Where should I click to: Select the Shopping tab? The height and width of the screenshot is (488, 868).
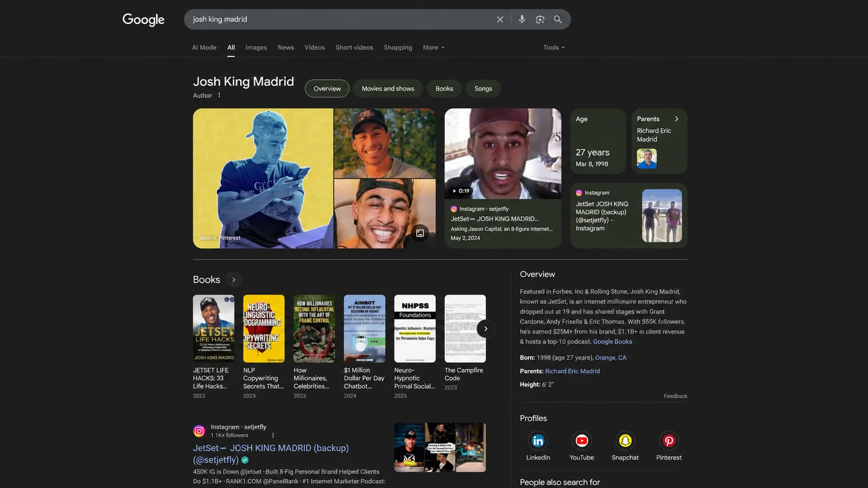[x=398, y=48]
